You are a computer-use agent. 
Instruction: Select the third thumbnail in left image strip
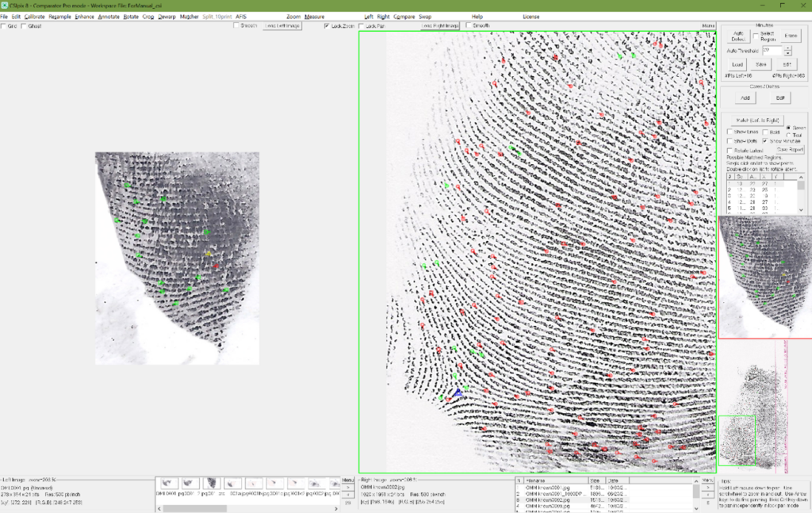pos(211,483)
